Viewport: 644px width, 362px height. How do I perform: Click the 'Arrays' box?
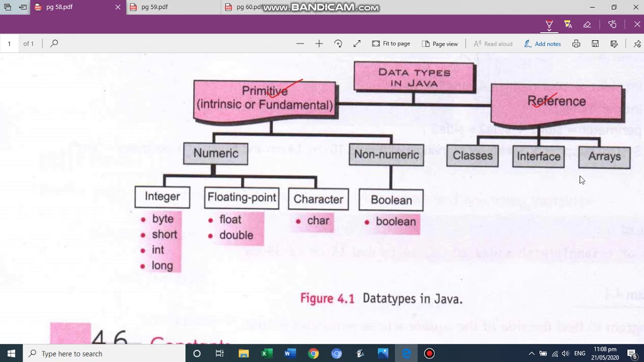click(x=604, y=157)
